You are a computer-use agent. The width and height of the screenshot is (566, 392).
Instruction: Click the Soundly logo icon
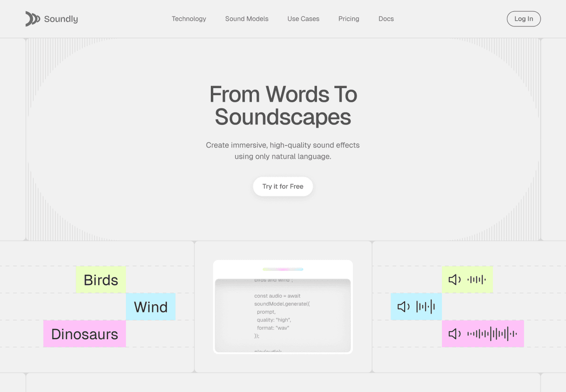click(x=33, y=19)
